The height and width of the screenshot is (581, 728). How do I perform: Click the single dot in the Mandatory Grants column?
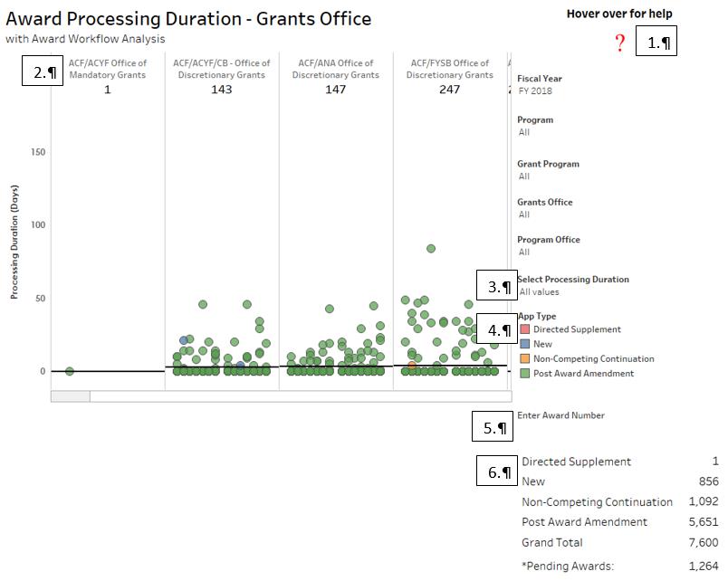point(70,371)
